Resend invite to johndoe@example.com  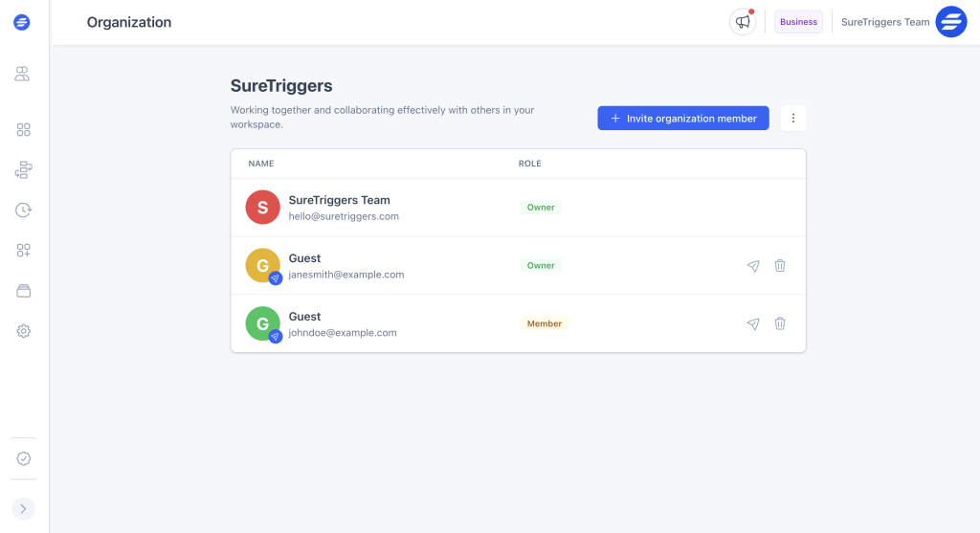click(x=753, y=324)
